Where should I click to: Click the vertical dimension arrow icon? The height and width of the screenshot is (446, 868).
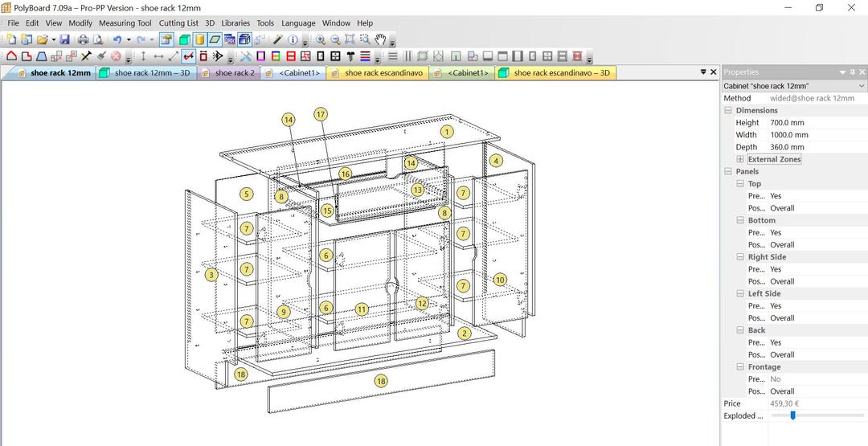click(x=143, y=56)
